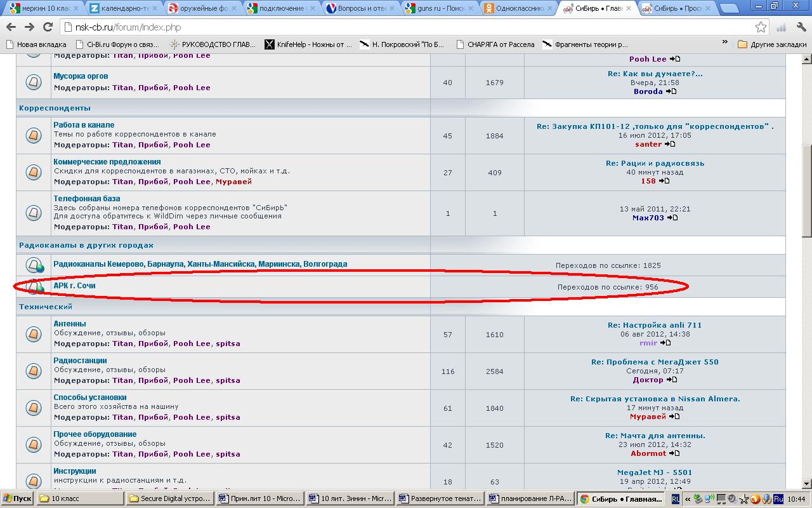Expand the bookmarks bar overflow chevron
The height and width of the screenshot is (508, 812).
tap(725, 43)
